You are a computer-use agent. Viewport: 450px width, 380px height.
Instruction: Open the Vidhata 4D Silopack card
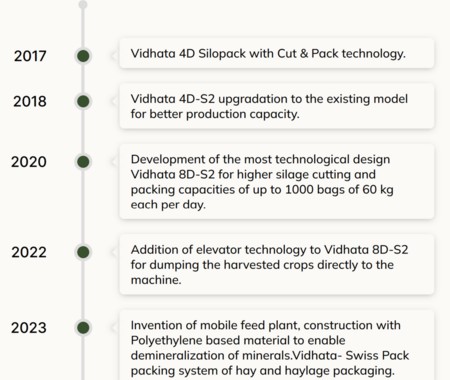(x=277, y=53)
